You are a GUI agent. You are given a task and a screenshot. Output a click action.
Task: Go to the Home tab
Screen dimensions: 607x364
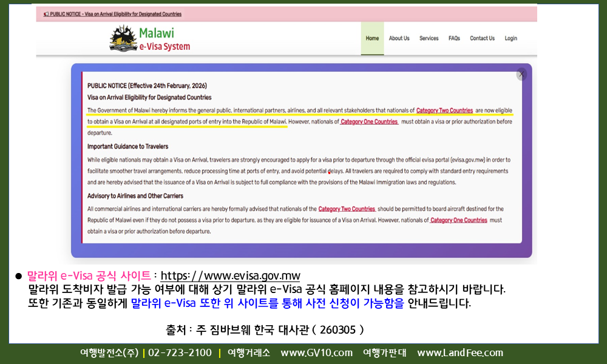372,38
